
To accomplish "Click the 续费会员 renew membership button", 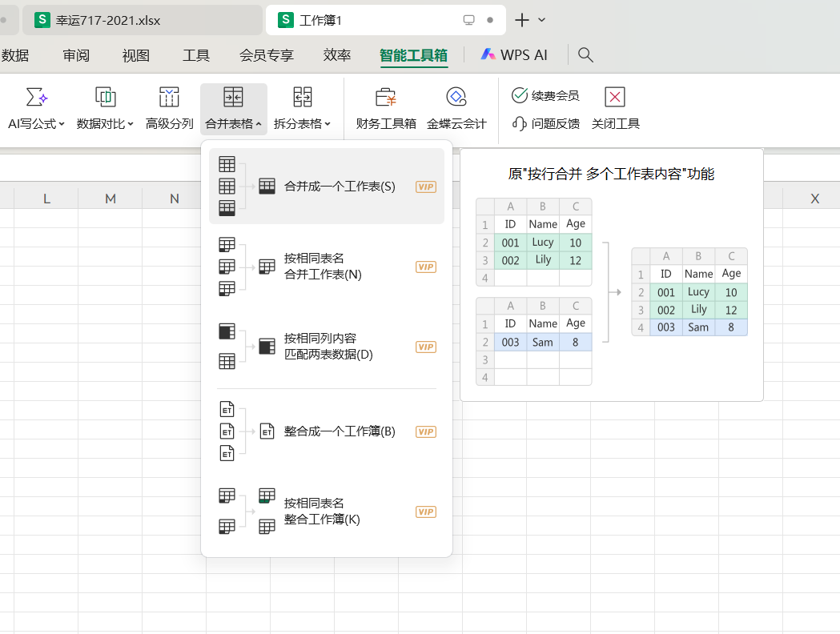I will tap(545, 96).
